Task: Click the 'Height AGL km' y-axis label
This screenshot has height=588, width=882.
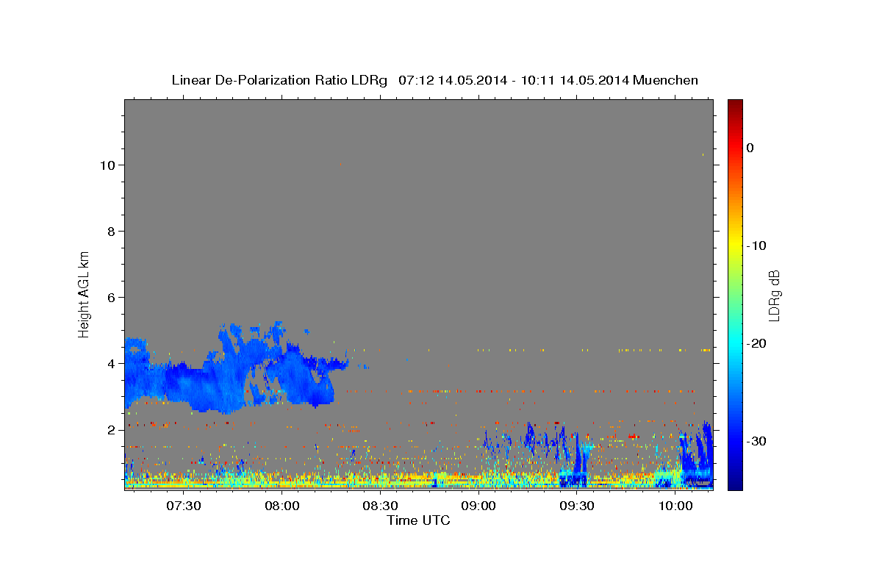Action: click(84, 294)
